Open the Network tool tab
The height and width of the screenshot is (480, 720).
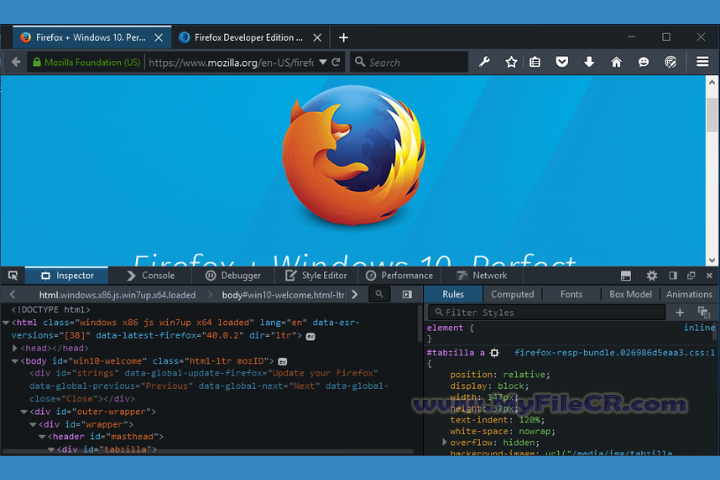coord(482,276)
